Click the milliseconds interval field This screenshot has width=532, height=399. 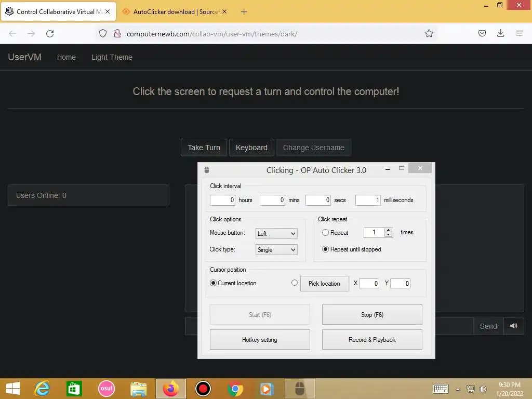(368, 200)
